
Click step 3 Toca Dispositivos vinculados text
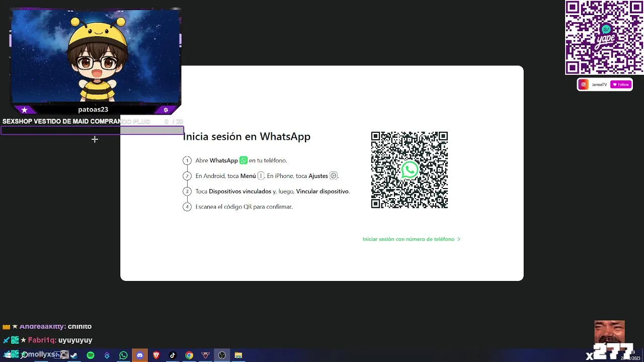272,192
